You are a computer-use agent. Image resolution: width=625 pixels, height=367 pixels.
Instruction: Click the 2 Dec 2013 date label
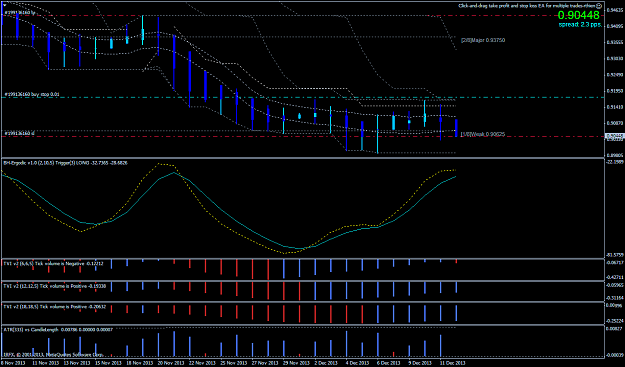point(326,363)
